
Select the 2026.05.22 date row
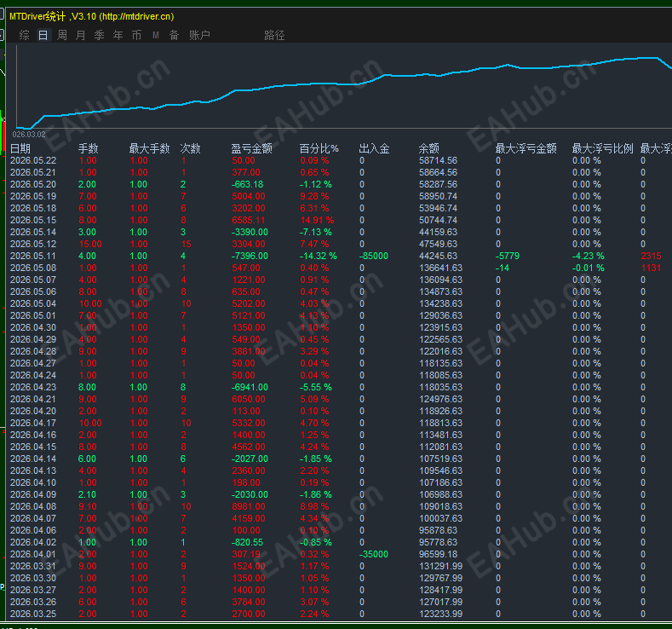pyautogui.click(x=341, y=161)
